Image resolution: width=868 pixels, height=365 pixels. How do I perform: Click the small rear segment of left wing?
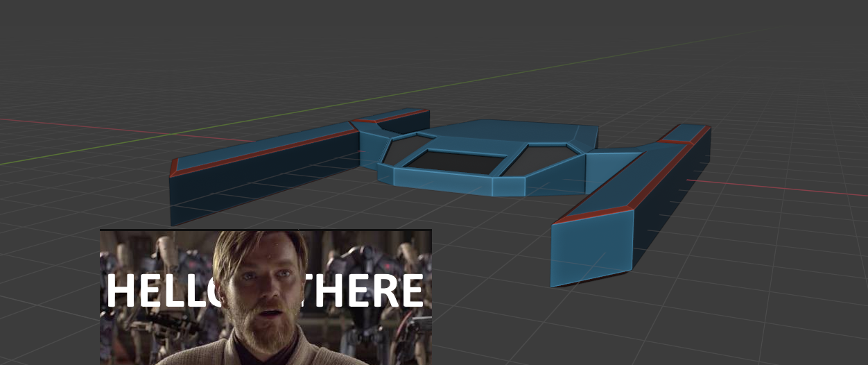(392, 115)
